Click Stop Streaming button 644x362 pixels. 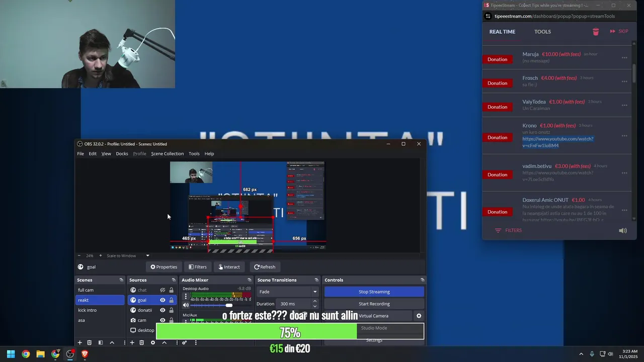pos(374,292)
